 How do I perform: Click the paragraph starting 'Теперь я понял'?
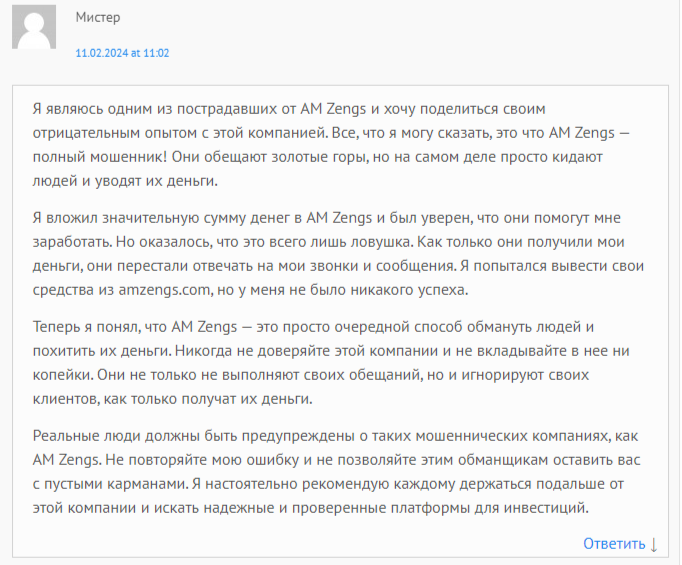331,363
